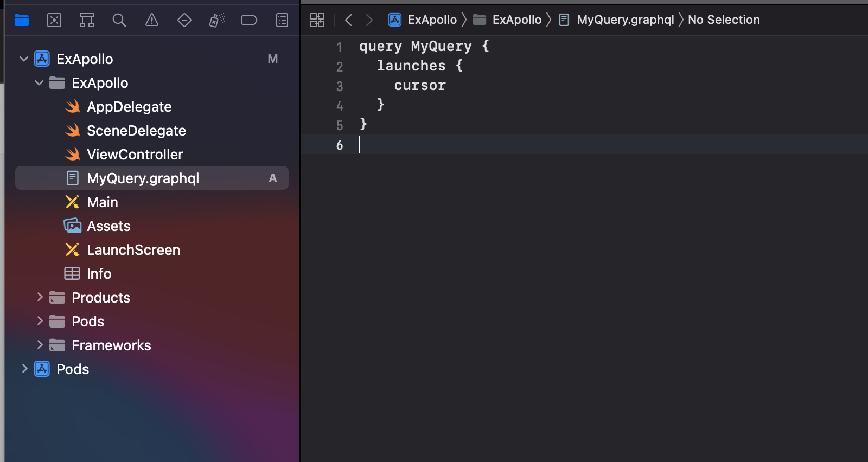
Task: Open the Issue navigator warning icon
Action: (152, 21)
